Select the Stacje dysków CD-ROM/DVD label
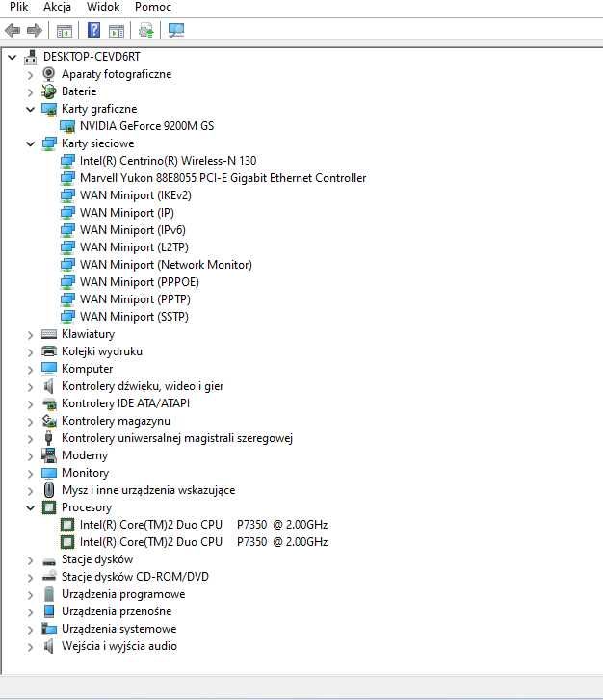The height and width of the screenshot is (700, 603). 135,577
